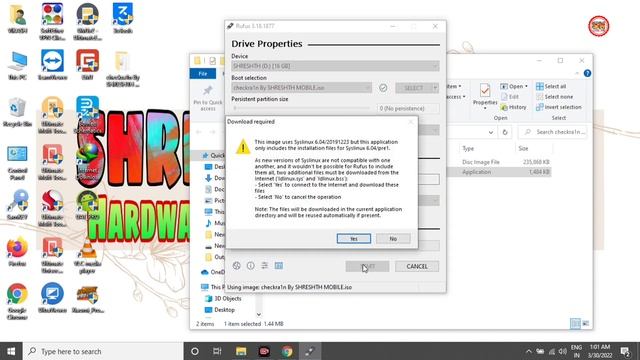Open the VLC media player desktop icon
The width and height of the screenshot is (640, 360).
pyautogui.click(x=87, y=256)
